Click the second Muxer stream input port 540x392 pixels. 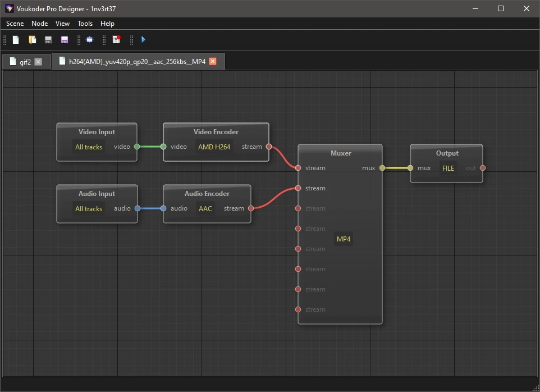coord(298,188)
